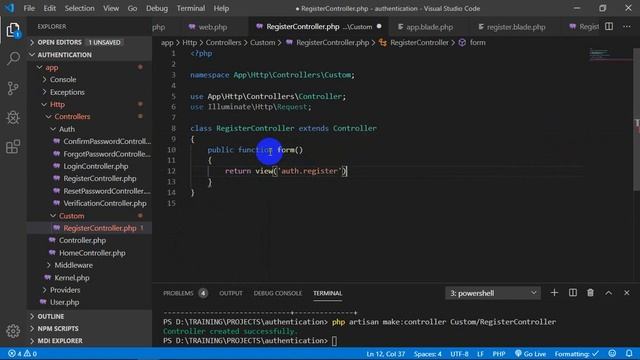Open the Debug menu
Viewport: 640px width, 360px height.
tap(157, 8)
